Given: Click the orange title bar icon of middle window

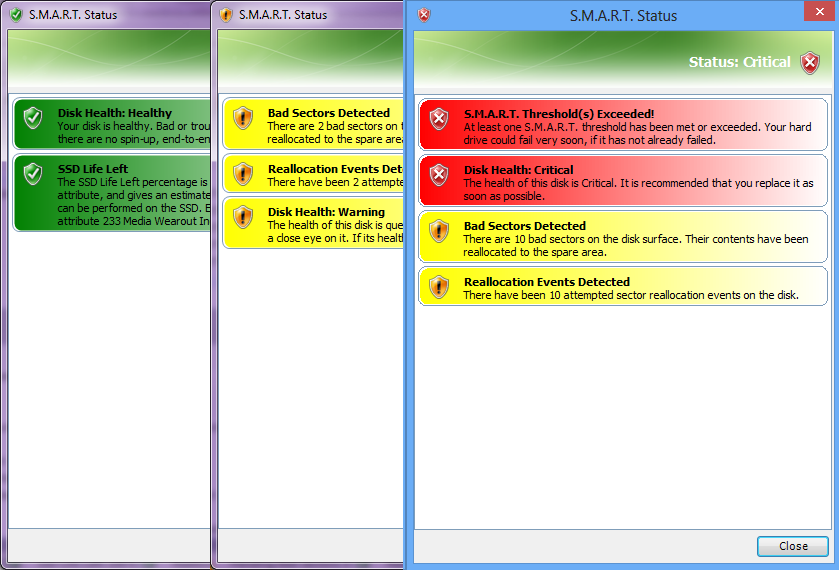Looking at the screenshot, I should 225,15.
